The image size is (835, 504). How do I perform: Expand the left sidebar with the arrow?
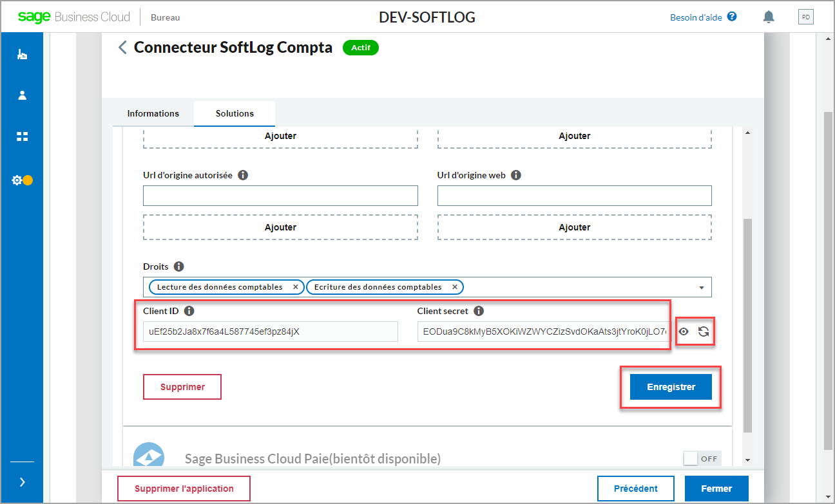(x=23, y=482)
